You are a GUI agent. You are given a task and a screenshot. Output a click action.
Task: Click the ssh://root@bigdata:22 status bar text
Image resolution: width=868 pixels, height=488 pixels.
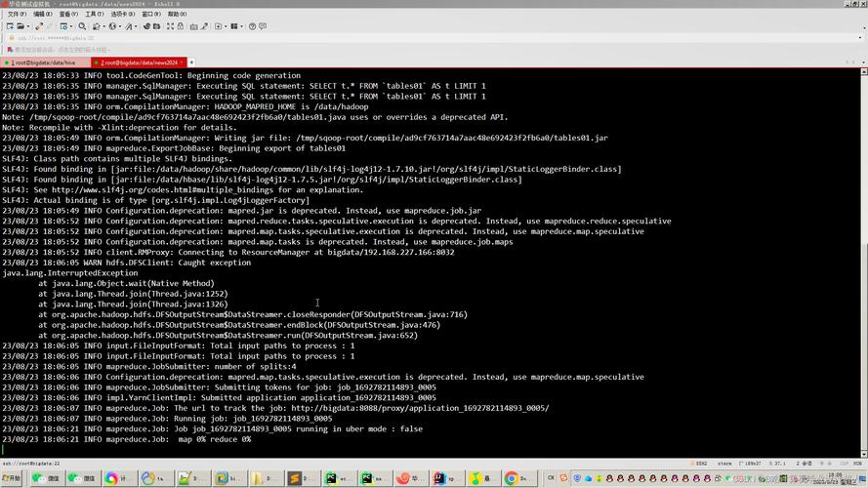click(x=31, y=464)
